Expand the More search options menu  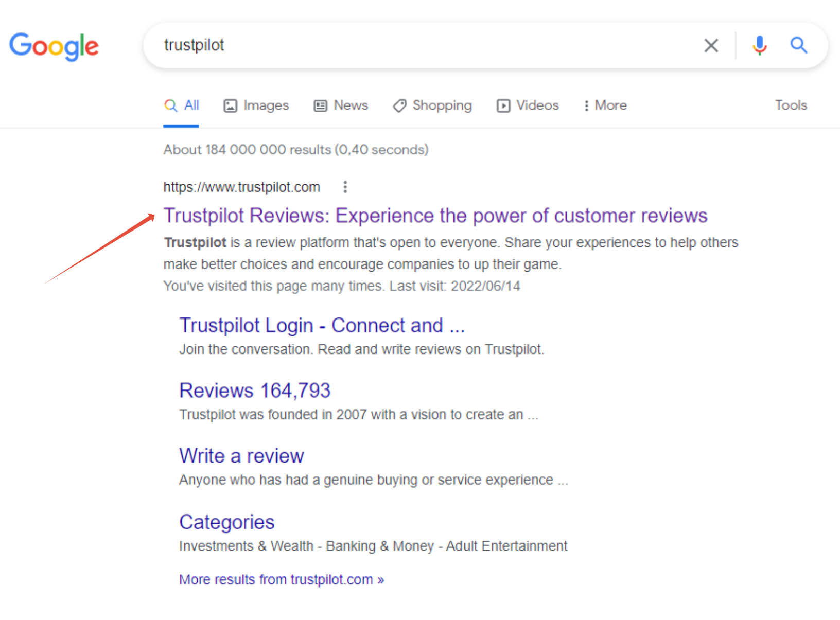point(605,105)
